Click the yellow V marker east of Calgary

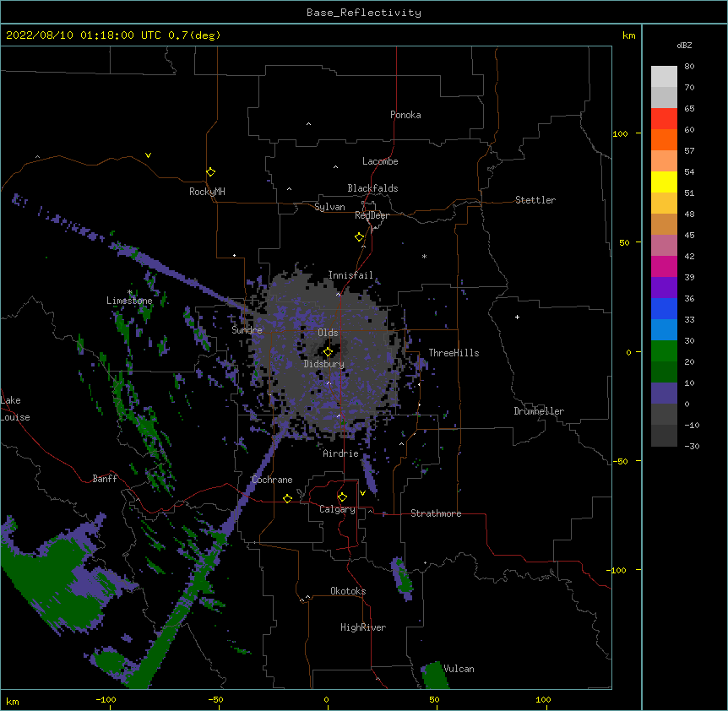click(362, 493)
